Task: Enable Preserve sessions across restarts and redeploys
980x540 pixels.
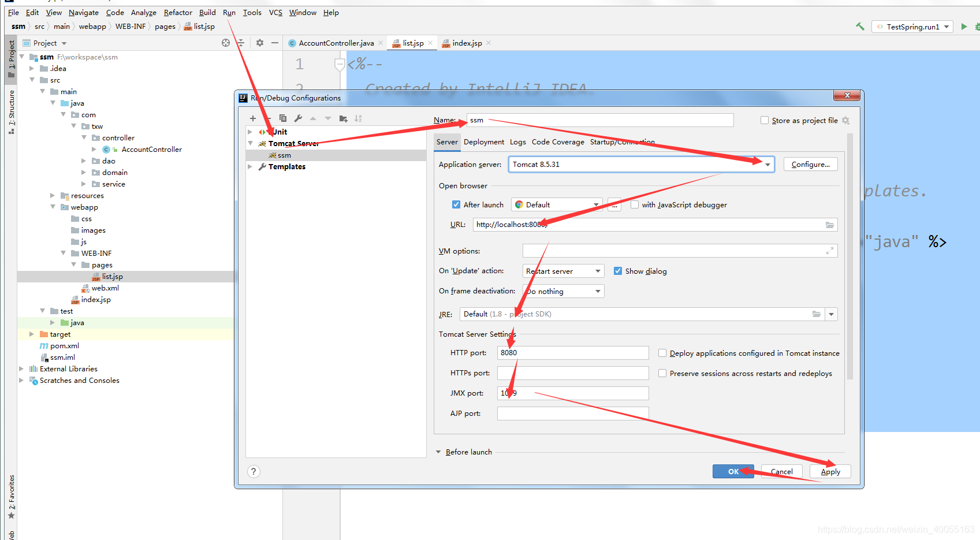Action: tap(662, 373)
